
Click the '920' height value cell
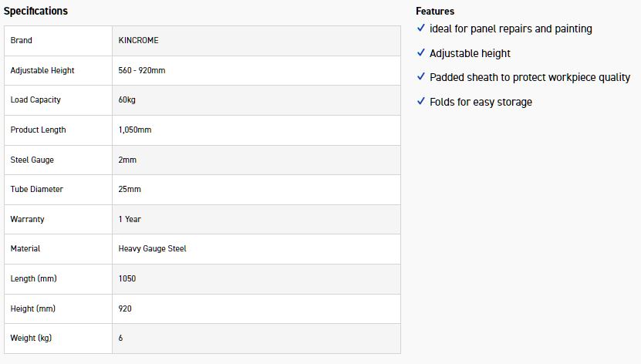coord(125,308)
